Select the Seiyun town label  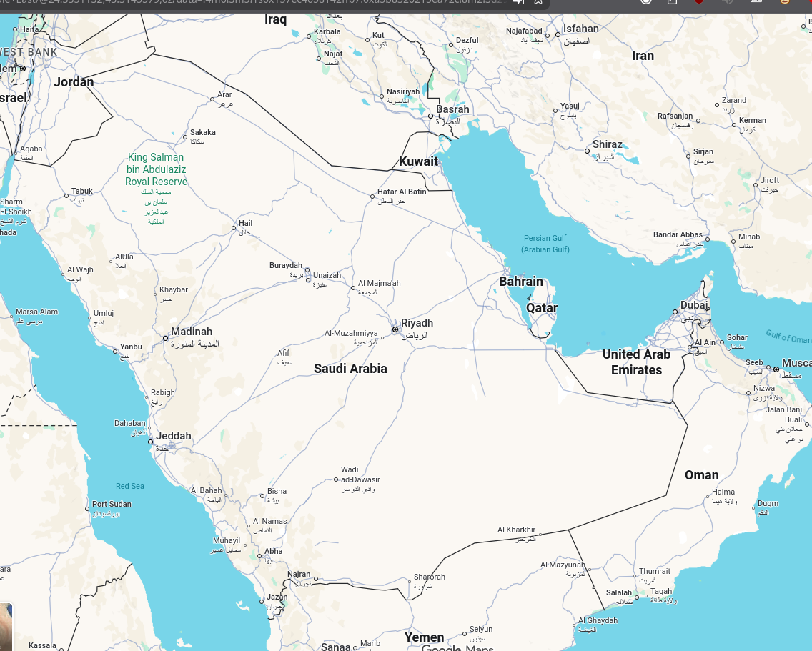[480, 630]
